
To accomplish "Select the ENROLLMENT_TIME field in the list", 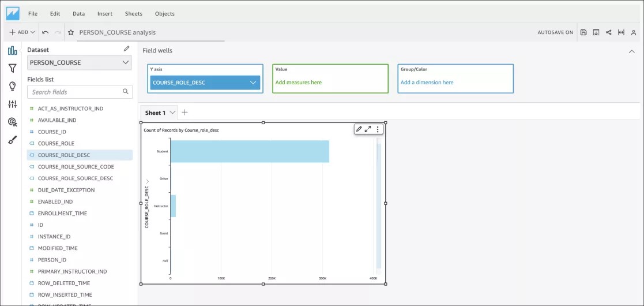I will tap(62, 213).
